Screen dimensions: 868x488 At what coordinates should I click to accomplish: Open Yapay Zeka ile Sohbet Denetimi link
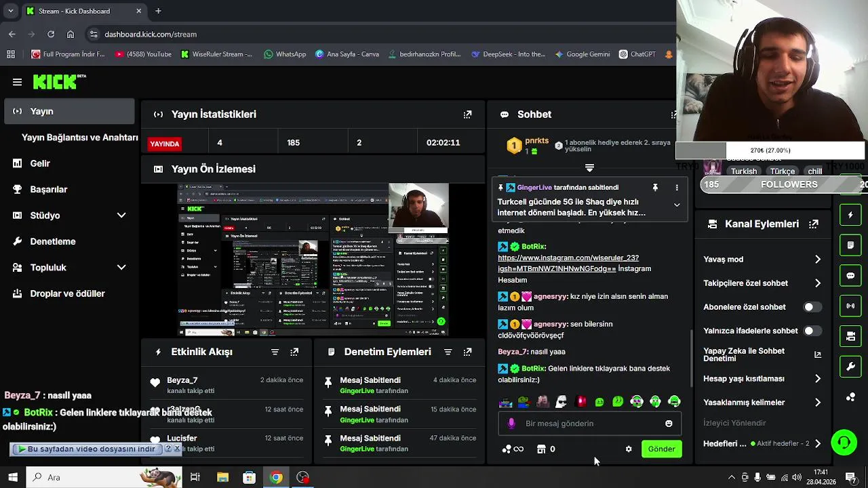coord(762,354)
